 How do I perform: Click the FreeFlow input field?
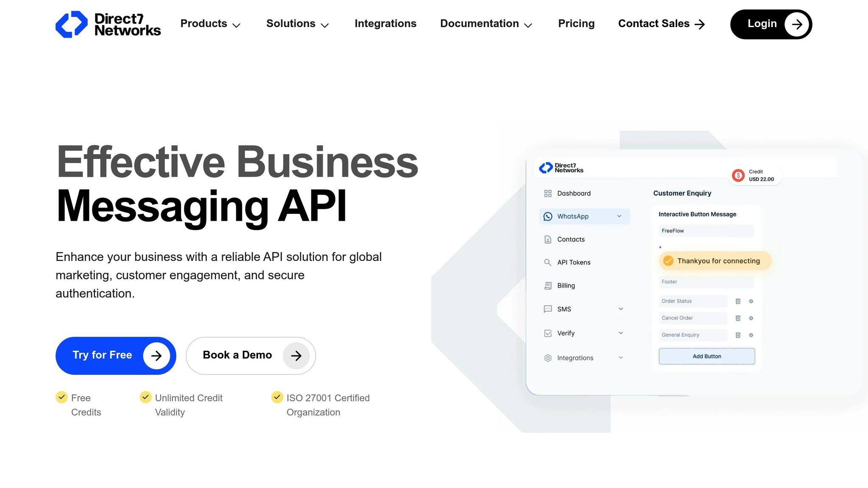pyautogui.click(x=706, y=231)
